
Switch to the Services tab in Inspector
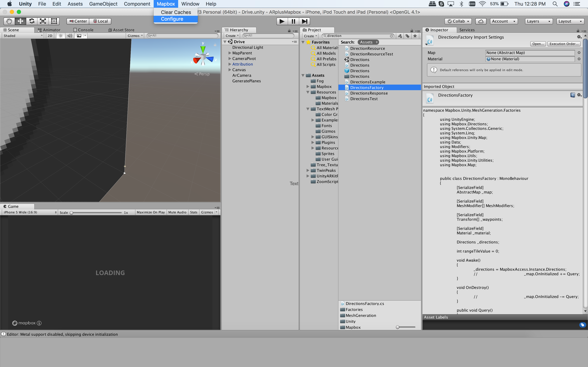pyautogui.click(x=467, y=30)
